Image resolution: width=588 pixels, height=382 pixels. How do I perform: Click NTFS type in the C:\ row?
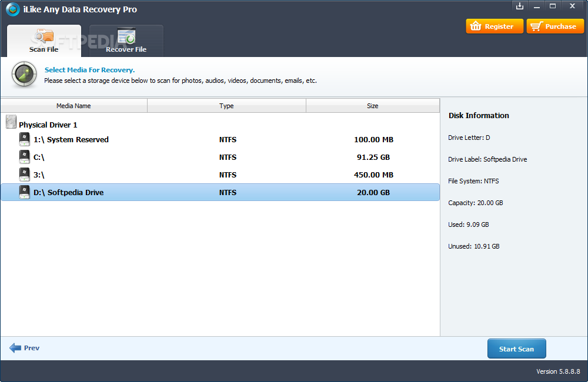[x=228, y=157]
